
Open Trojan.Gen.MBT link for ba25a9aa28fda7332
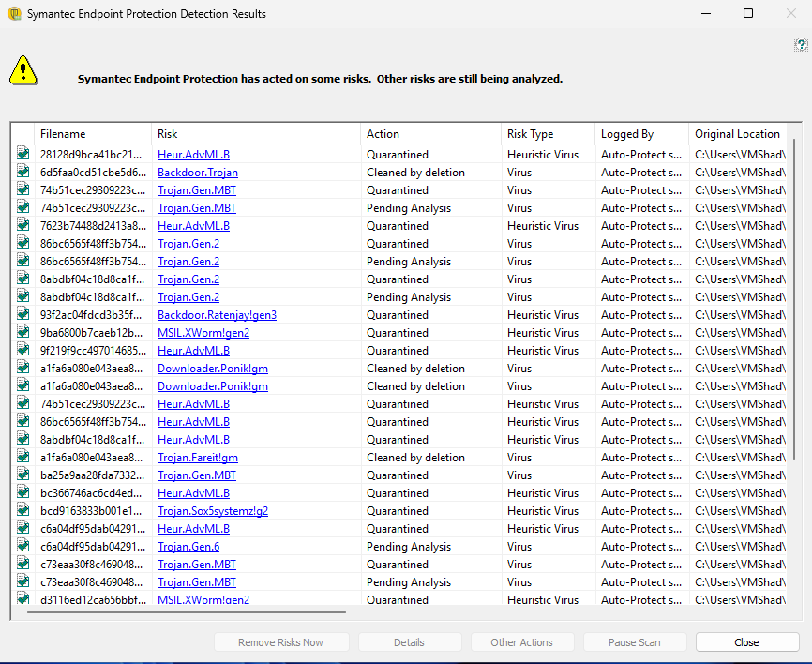(197, 475)
